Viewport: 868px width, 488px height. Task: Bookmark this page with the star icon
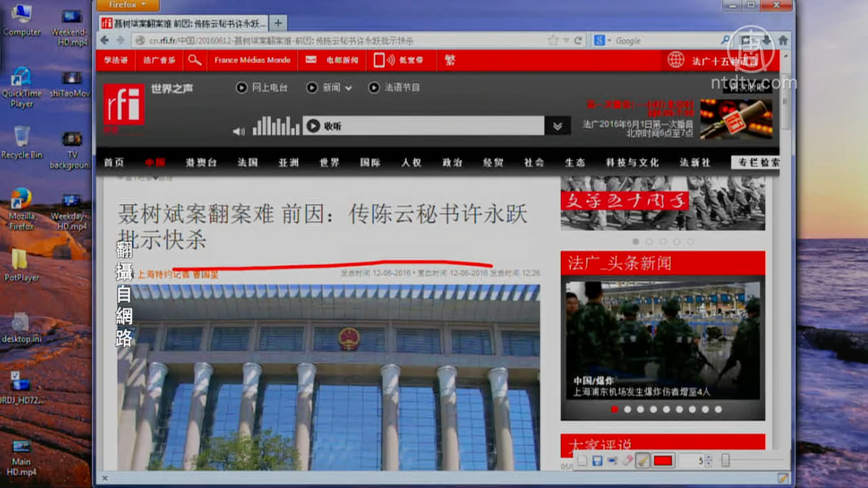[552, 41]
